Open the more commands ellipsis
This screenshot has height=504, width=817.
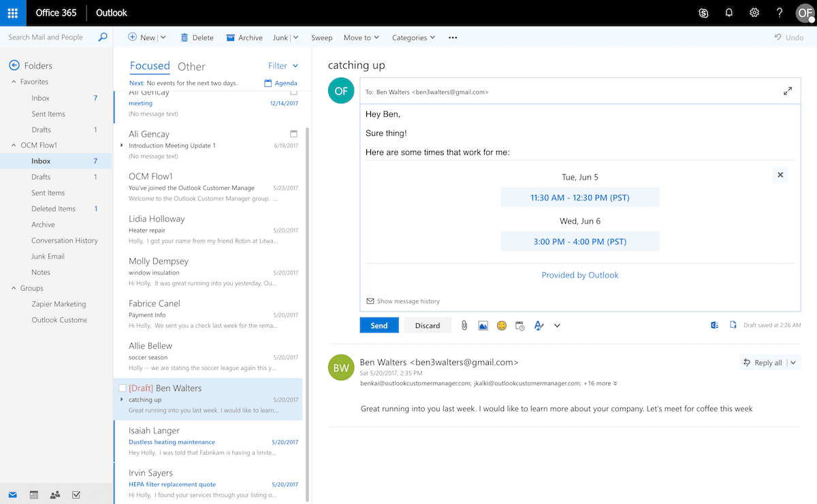point(453,37)
